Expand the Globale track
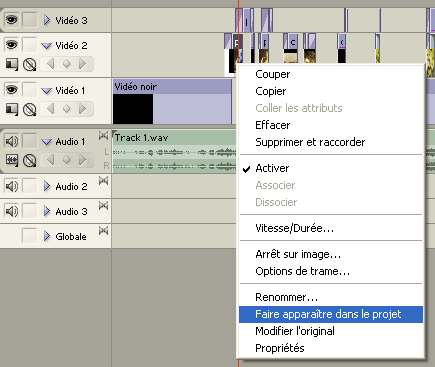This screenshot has height=367, width=435. pyautogui.click(x=47, y=236)
